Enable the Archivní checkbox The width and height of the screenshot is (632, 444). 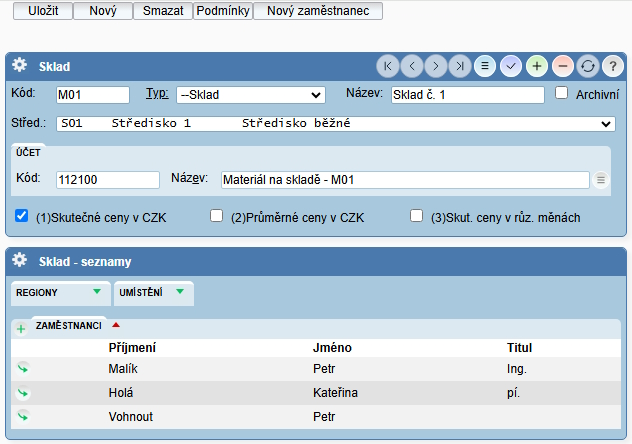pyautogui.click(x=562, y=93)
